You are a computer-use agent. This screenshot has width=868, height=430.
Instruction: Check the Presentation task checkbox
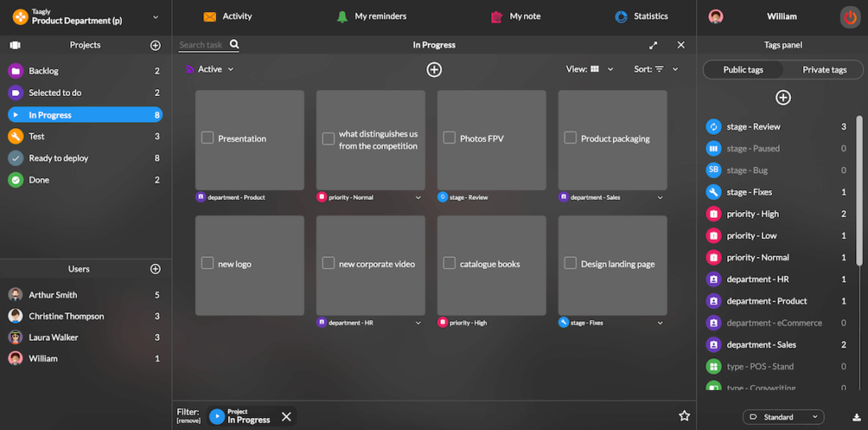pos(207,138)
